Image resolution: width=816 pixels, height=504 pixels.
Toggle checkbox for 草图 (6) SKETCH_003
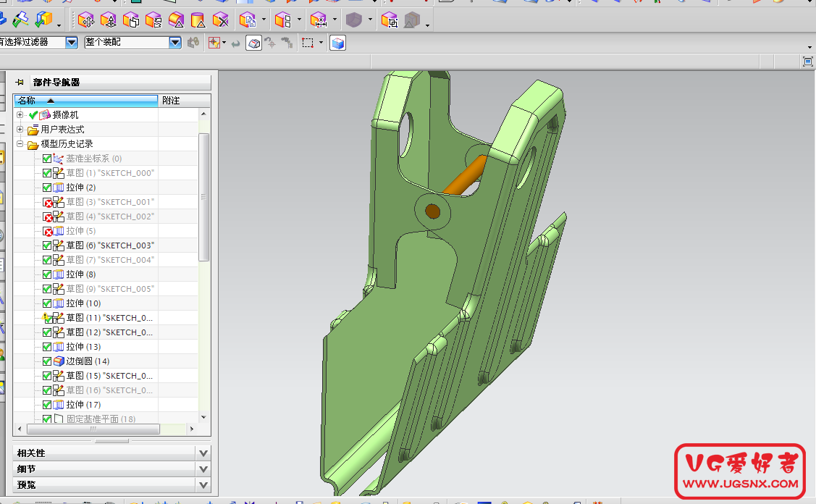tap(47, 245)
